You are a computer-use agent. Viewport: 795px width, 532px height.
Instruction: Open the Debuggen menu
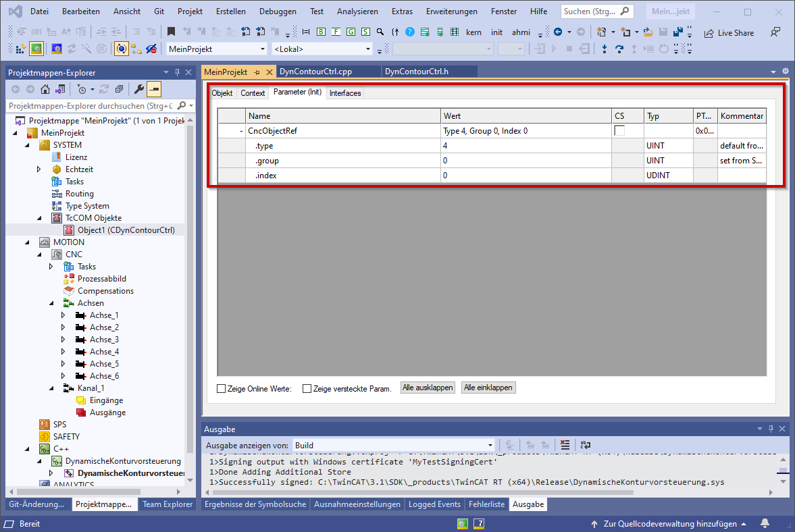tap(278, 11)
